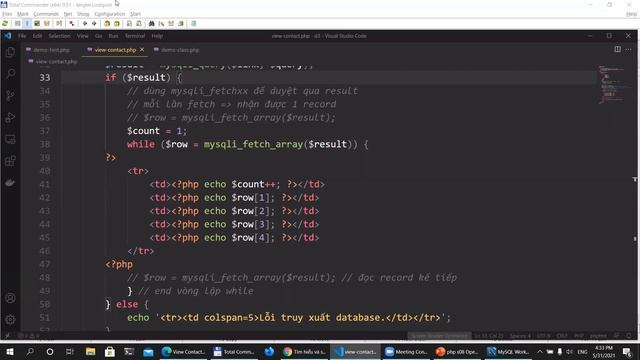This screenshot has width=640, height=360.
Task: Open VS Code Terminal menu
Action: [x=135, y=36]
